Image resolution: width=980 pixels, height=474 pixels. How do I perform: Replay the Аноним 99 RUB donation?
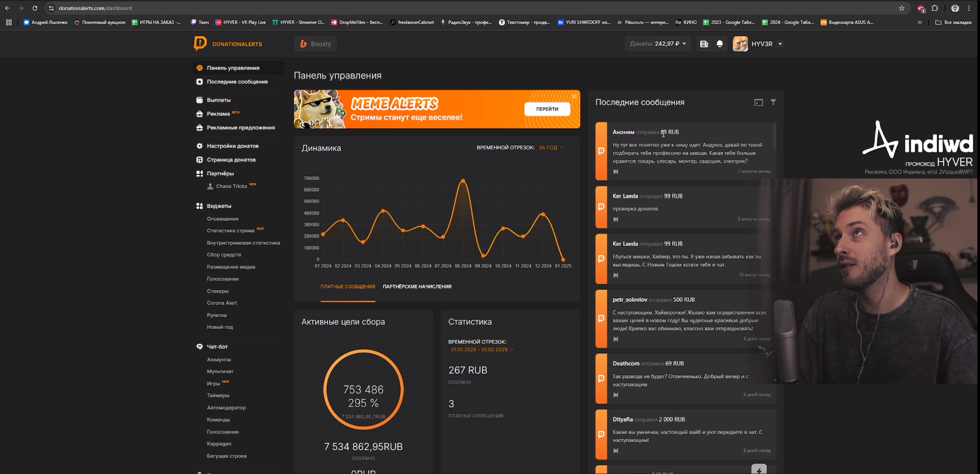pos(615,172)
